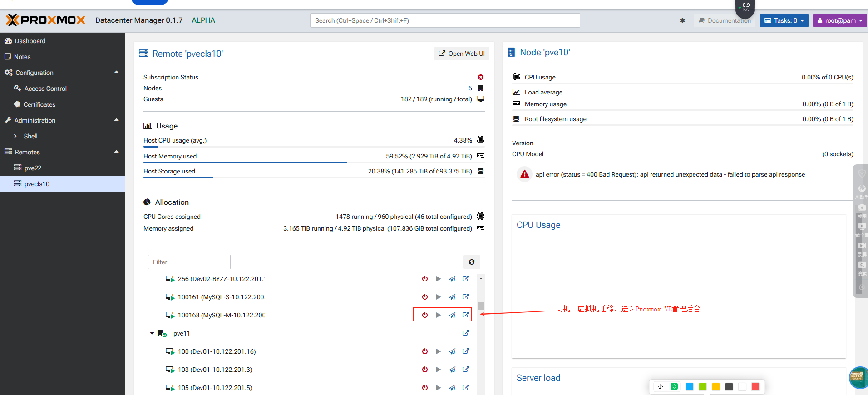The height and width of the screenshot is (395, 868).
Task: Click the Proxmox logo
Action: 45,20
